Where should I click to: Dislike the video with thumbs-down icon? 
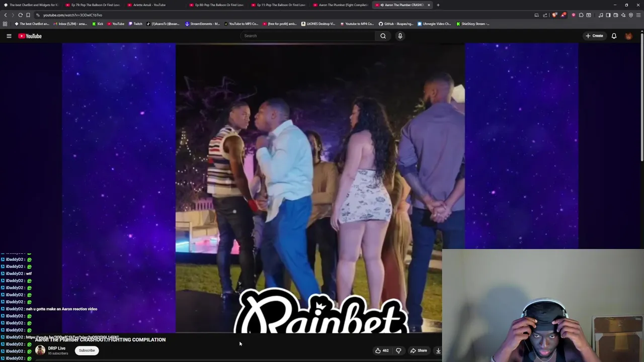[398, 350]
